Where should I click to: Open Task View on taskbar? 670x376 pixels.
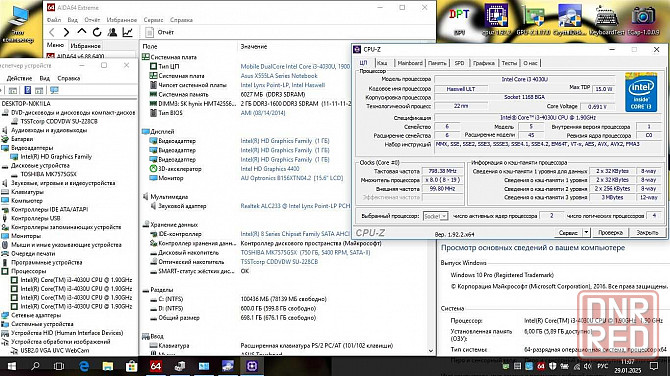coord(59,366)
